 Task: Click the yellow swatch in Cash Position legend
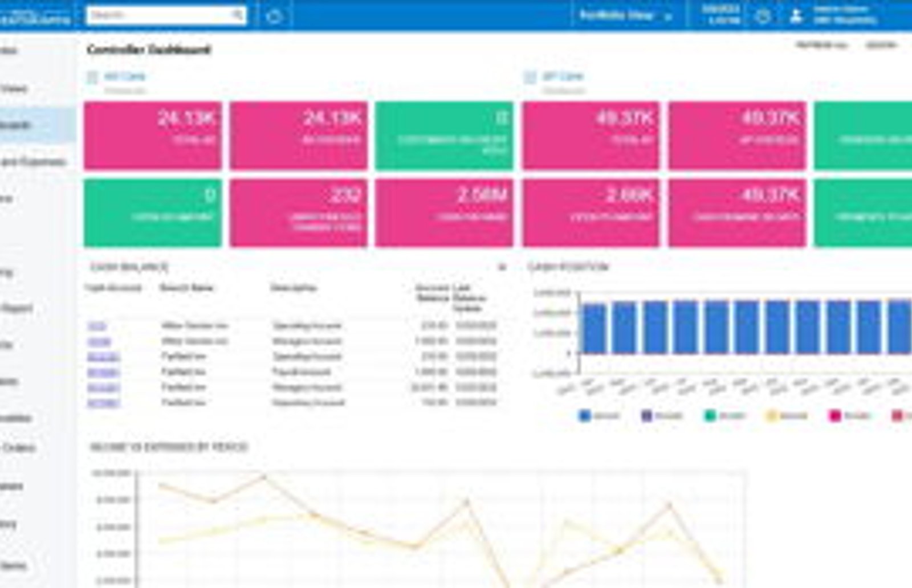772,415
